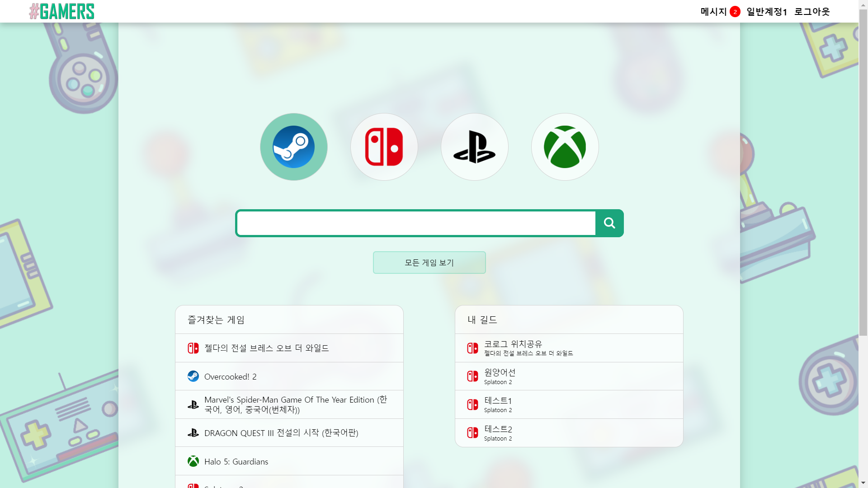The image size is (868, 488).
Task: Open the 테스트1 Splatoon 2 guild
Action: (x=497, y=404)
